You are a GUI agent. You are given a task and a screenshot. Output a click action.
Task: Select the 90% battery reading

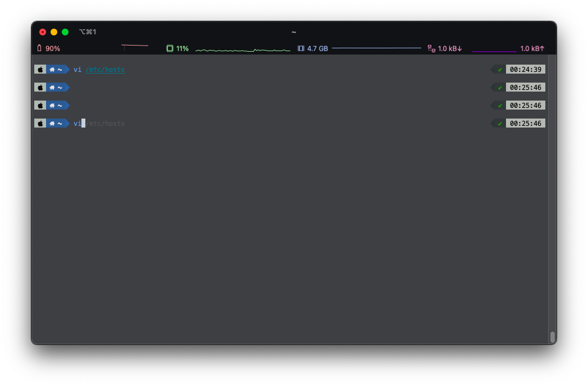(x=53, y=48)
